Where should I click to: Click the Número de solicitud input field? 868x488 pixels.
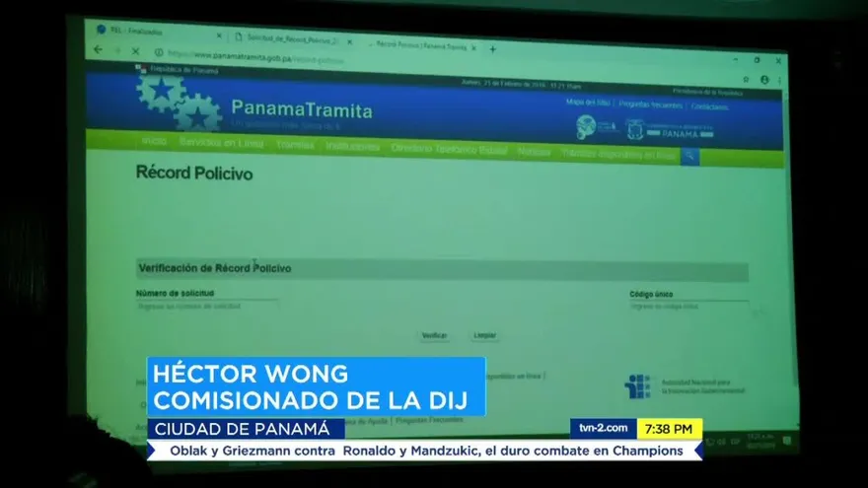pyautogui.click(x=207, y=306)
